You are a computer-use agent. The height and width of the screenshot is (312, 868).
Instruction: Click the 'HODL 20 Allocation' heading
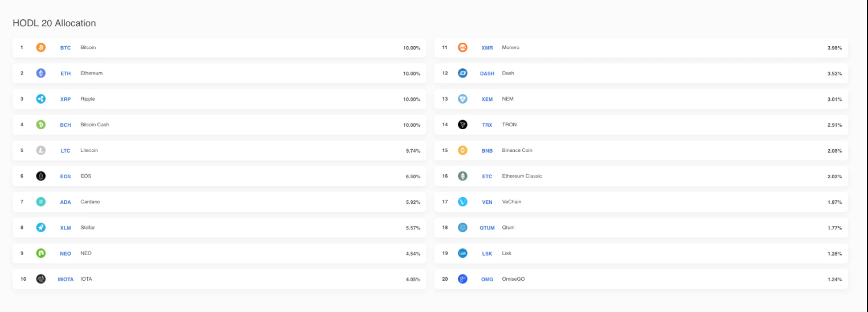click(54, 23)
